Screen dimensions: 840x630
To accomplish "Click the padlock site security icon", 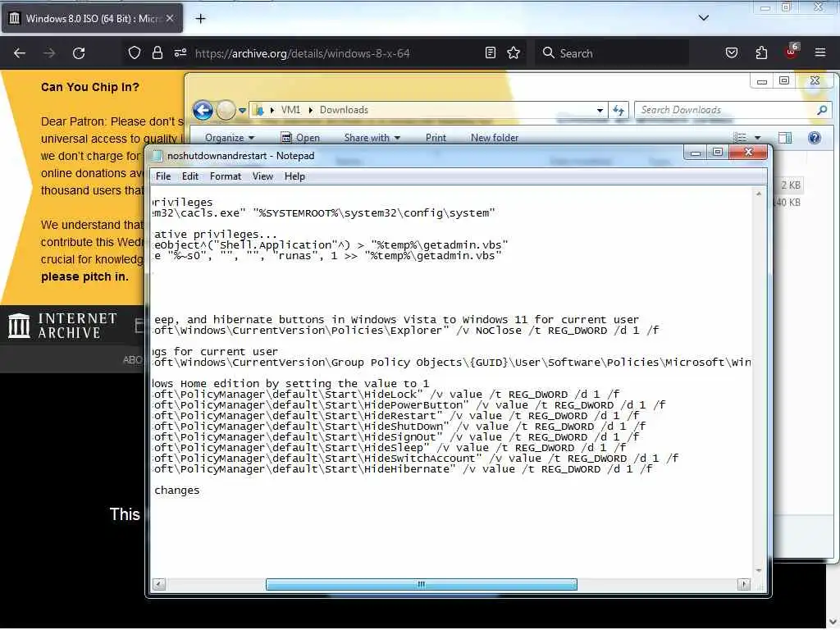I will pos(157,52).
